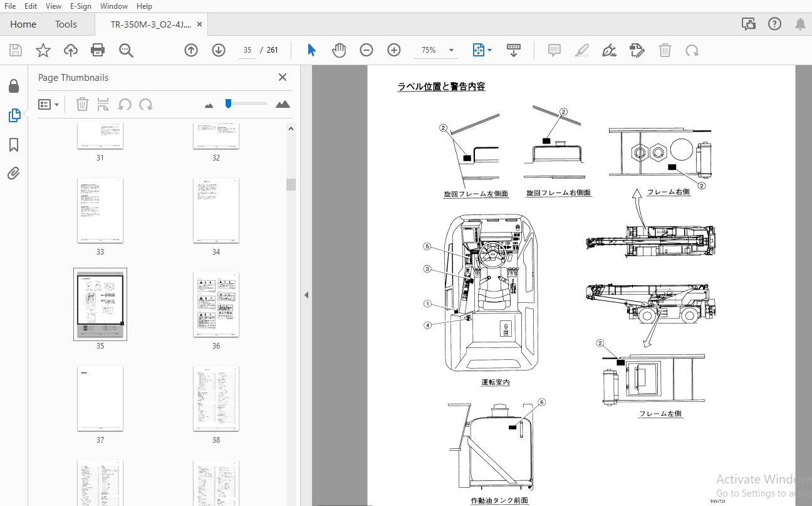Select page 31 thumbnail
The width and height of the screenshot is (812, 506).
100,136
